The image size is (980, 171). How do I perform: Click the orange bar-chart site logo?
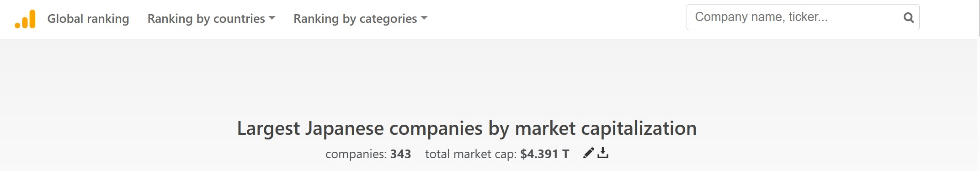tap(25, 19)
